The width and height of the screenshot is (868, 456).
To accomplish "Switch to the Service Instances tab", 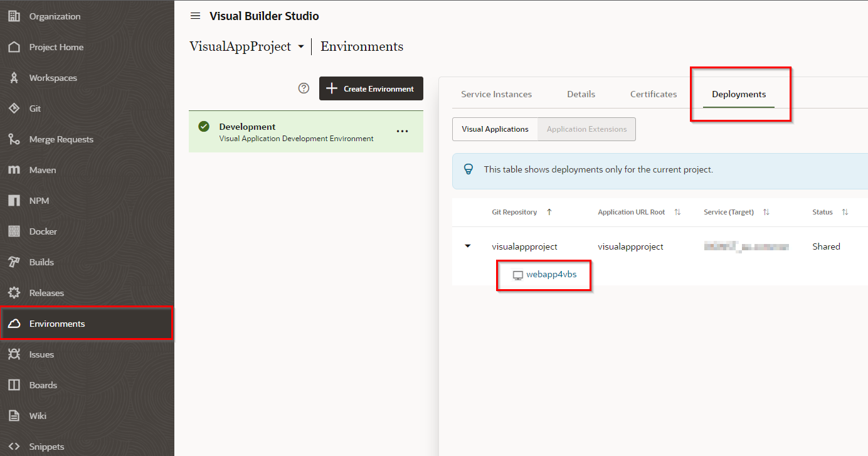I will pos(496,94).
